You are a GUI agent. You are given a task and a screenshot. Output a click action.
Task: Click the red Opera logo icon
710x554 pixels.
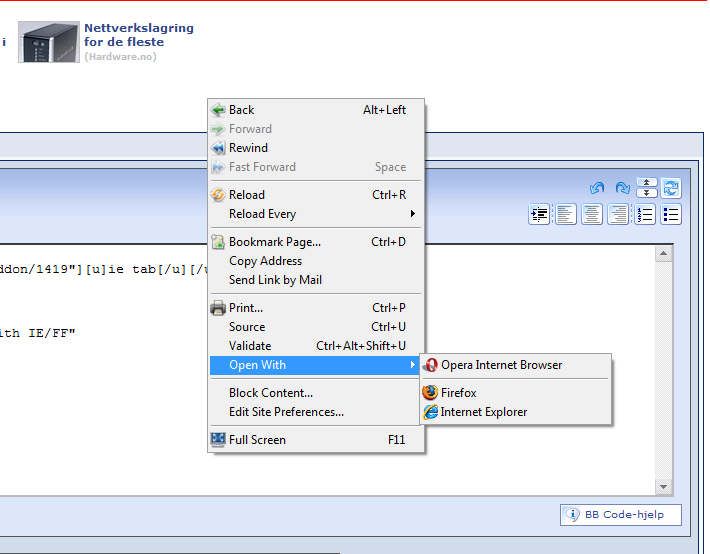431,365
